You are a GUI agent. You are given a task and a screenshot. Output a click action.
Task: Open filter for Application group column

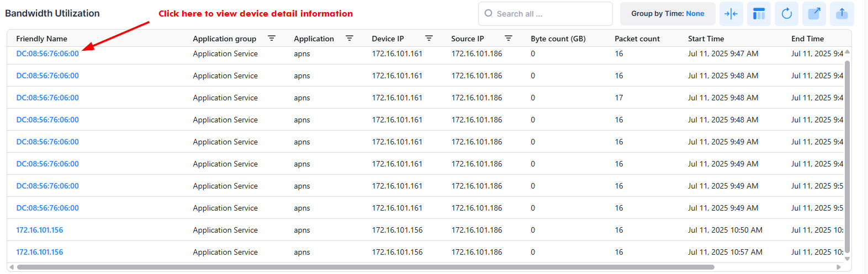[x=272, y=39]
